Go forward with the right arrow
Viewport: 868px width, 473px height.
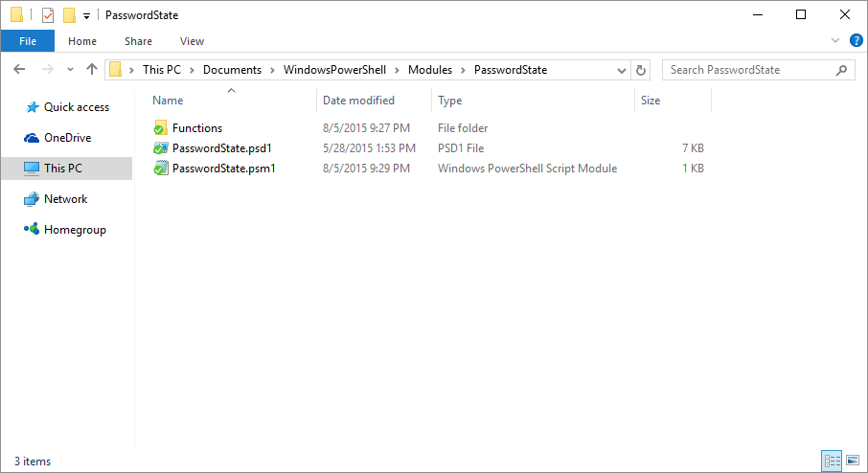(x=48, y=69)
